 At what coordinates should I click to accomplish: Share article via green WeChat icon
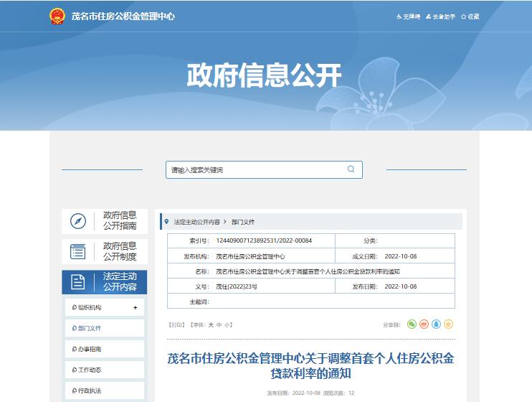click(x=412, y=324)
